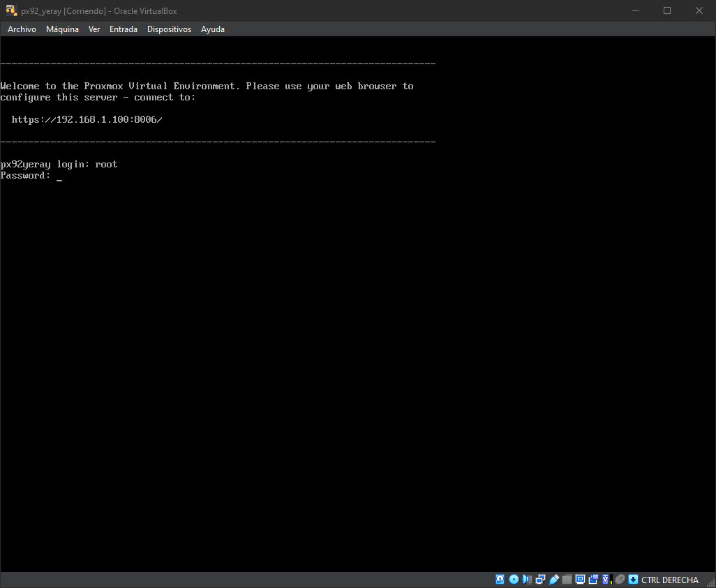This screenshot has height=588, width=716.
Task: Click the 'Welcome to the Proxmox' message line
Action: (207, 86)
